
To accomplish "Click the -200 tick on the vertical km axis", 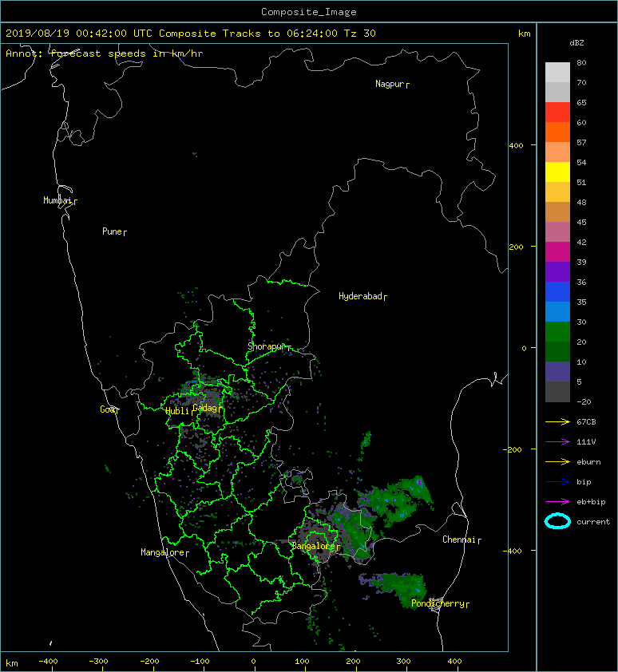I will 513,449.
